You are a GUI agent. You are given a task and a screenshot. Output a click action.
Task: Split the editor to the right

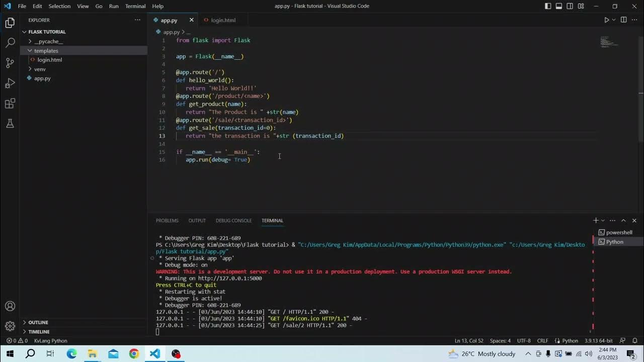tap(623, 20)
